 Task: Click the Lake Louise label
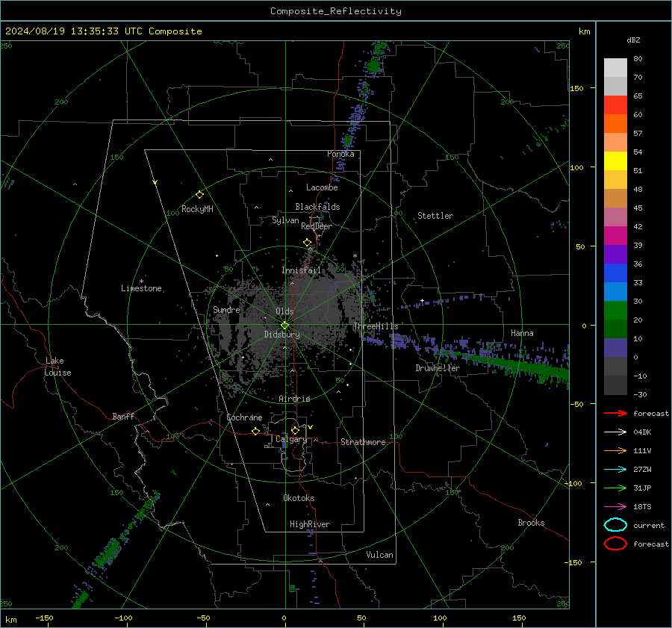click(x=57, y=367)
